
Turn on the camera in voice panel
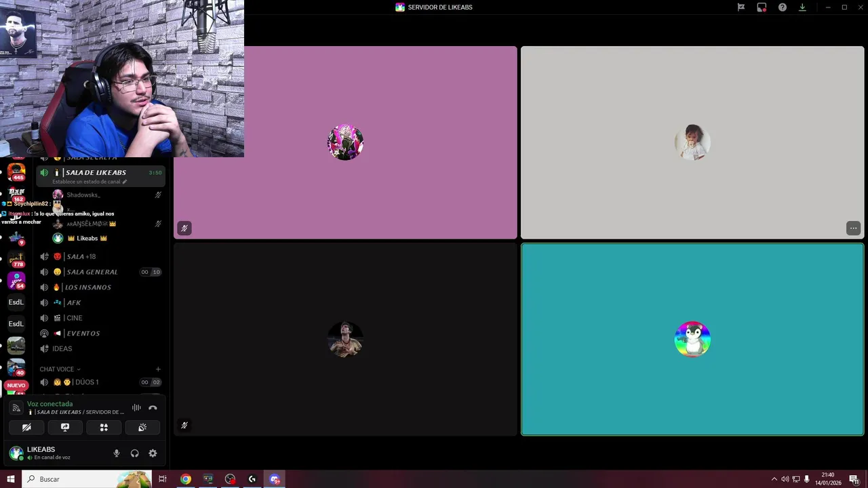point(26,428)
